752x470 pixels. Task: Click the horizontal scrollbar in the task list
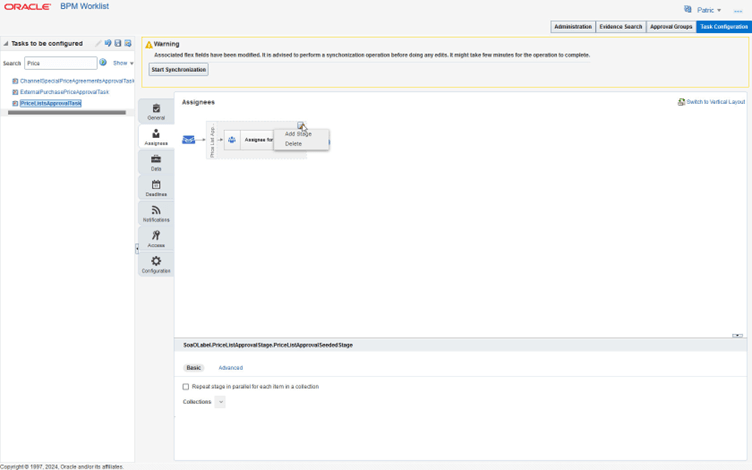pyautogui.click(x=67, y=113)
